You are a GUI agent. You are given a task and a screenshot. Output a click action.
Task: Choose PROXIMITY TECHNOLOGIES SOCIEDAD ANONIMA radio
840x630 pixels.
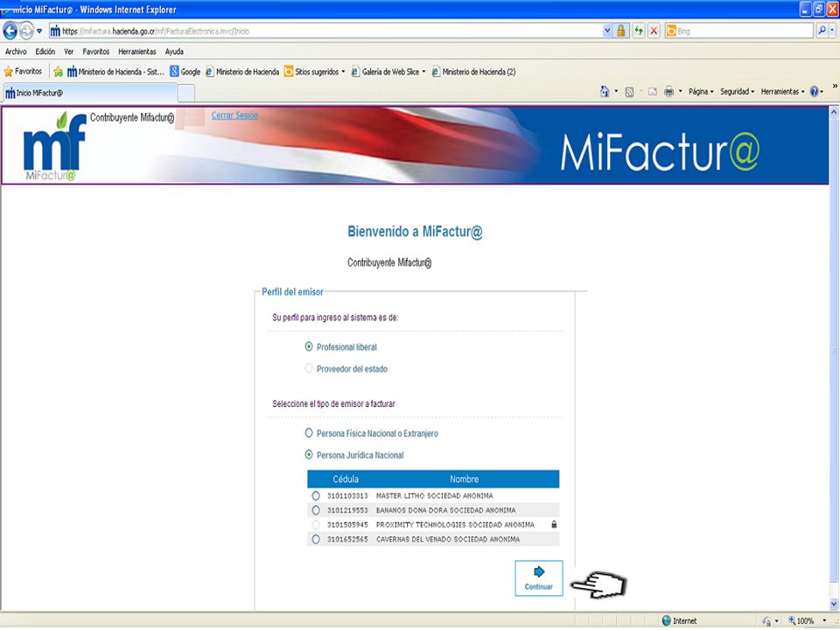coord(316,524)
